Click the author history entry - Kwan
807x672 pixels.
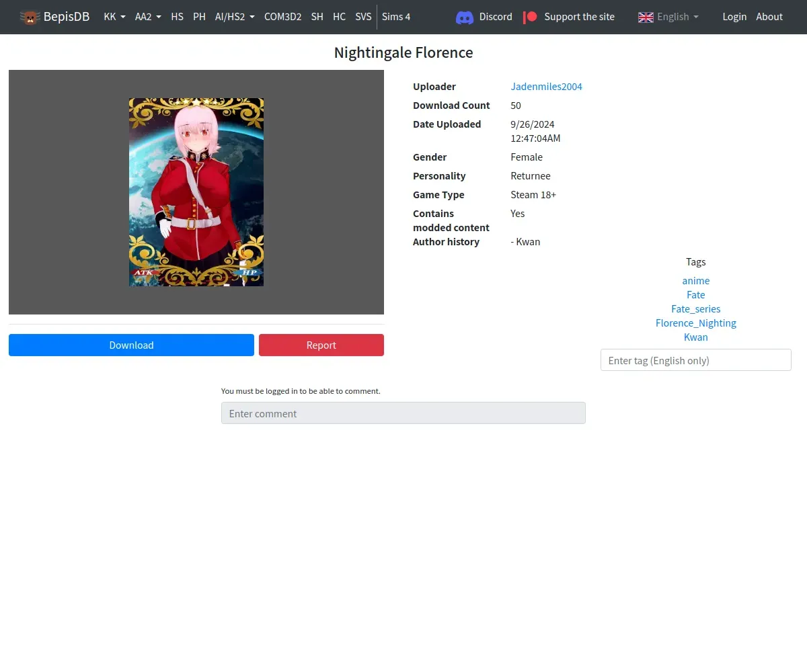pyautogui.click(x=525, y=242)
